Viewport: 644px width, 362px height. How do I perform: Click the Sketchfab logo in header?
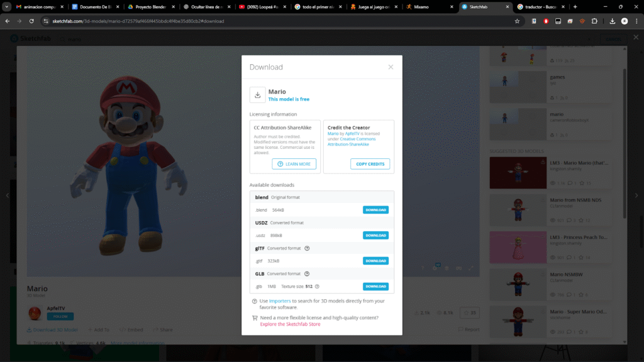[31, 38]
